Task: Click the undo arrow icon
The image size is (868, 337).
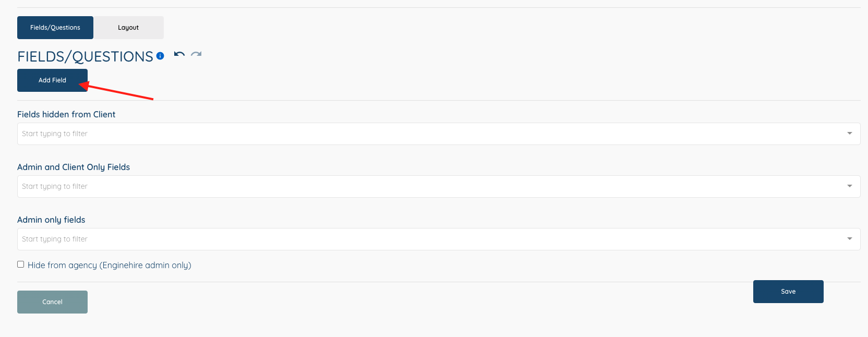Action: [x=179, y=54]
